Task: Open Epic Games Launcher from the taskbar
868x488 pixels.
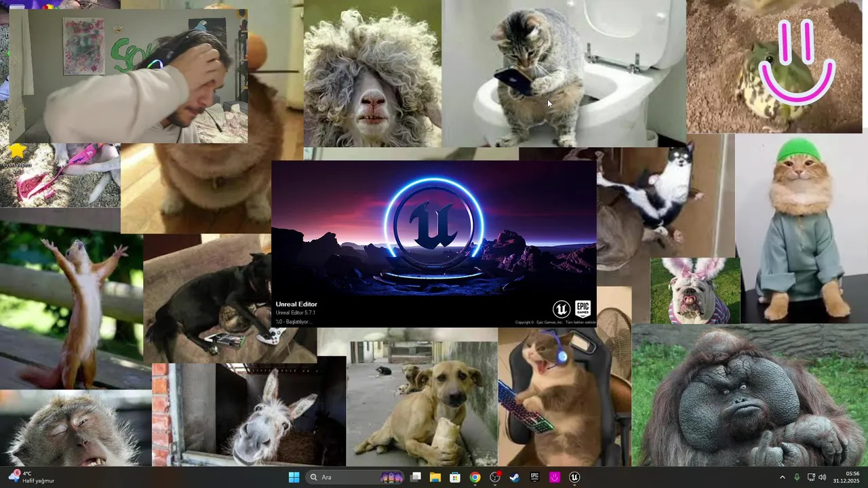Action: coord(534,477)
